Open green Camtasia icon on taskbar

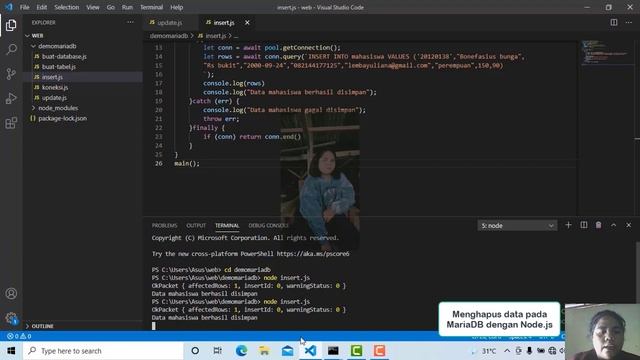point(356,351)
